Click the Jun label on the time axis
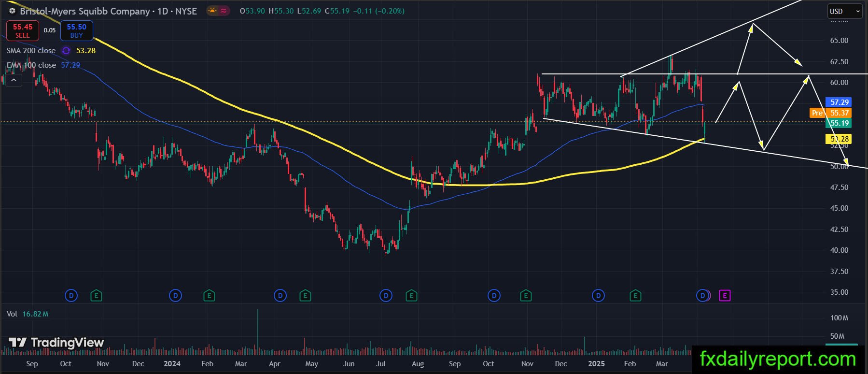 (349, 364)
